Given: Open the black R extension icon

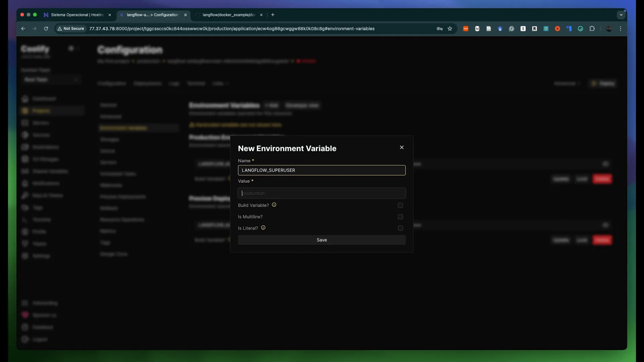Looking at the screenshot, I should [x=535, y=29].
